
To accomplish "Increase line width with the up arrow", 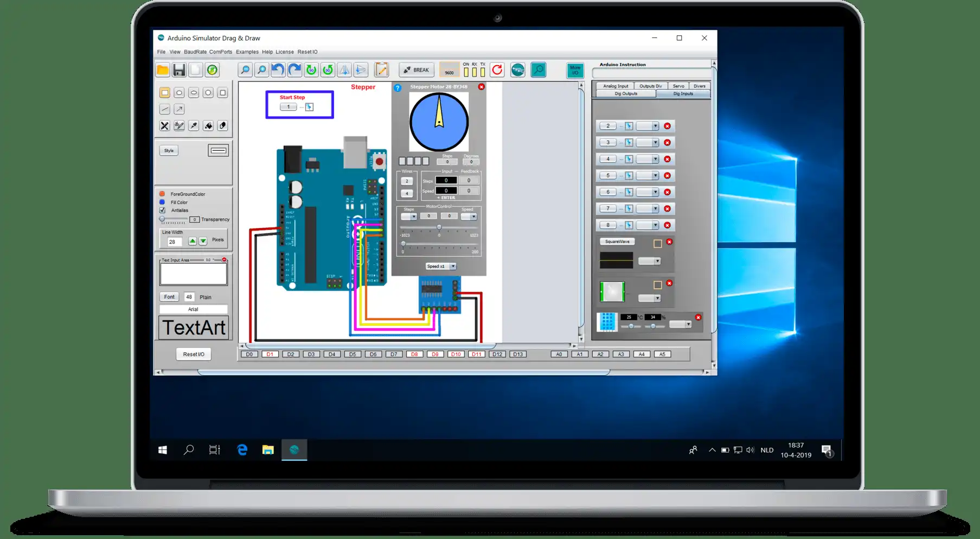I will click(193, 241).
